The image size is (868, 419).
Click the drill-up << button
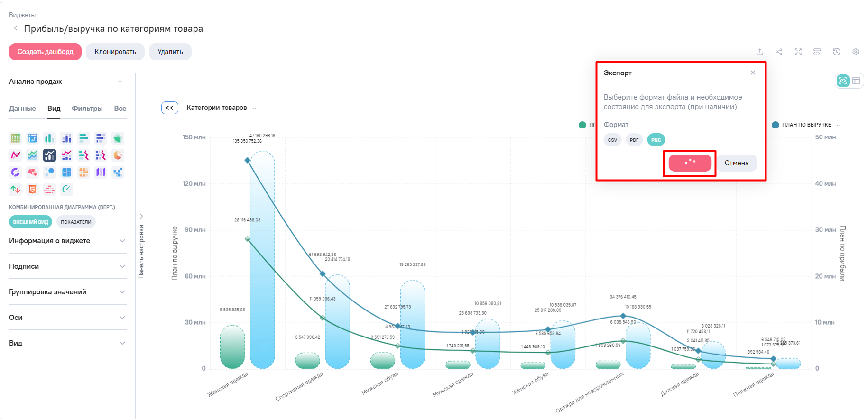(170, 108)
